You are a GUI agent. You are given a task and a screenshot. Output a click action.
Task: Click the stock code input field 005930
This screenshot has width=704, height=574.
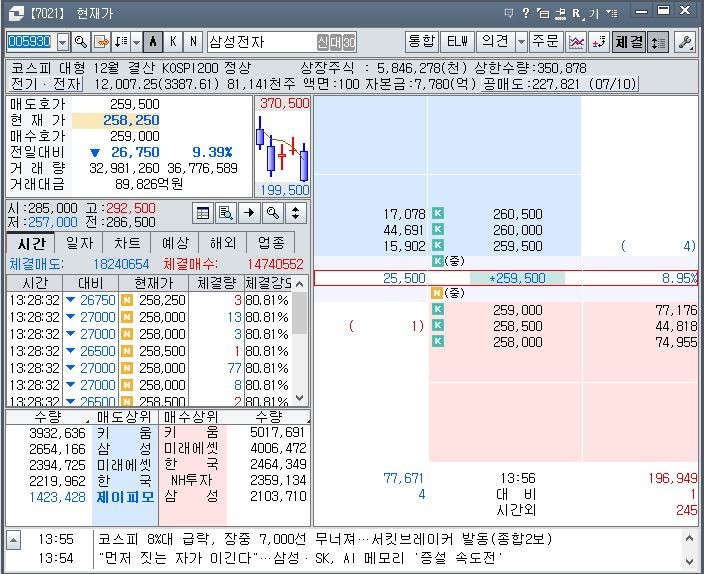pyautogui.click(x=31, y=42)
